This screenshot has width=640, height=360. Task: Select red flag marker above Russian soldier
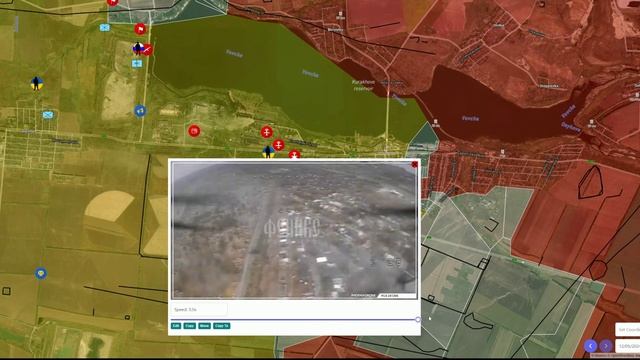pyautogui.click(x=140, y=29)
